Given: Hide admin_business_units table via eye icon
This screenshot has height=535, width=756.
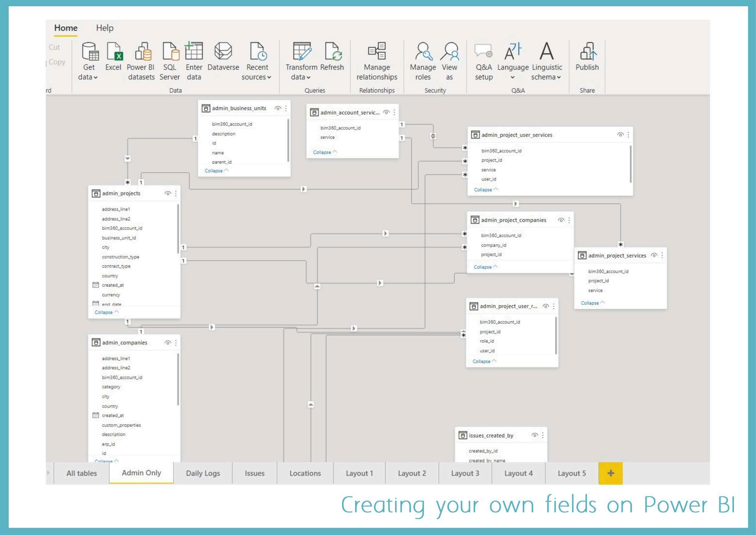Looking at the screenshot, I should pos(278,108).
